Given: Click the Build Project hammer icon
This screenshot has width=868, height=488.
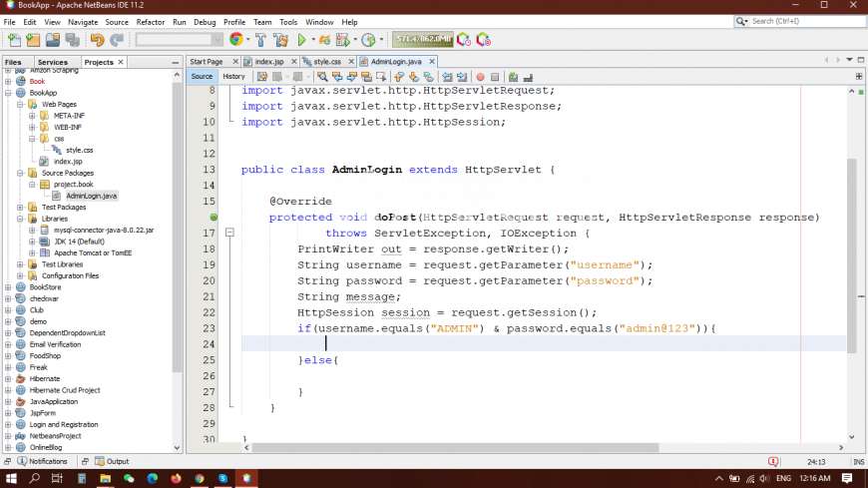Looking at the screenshot, I should [x=260, y=40].
